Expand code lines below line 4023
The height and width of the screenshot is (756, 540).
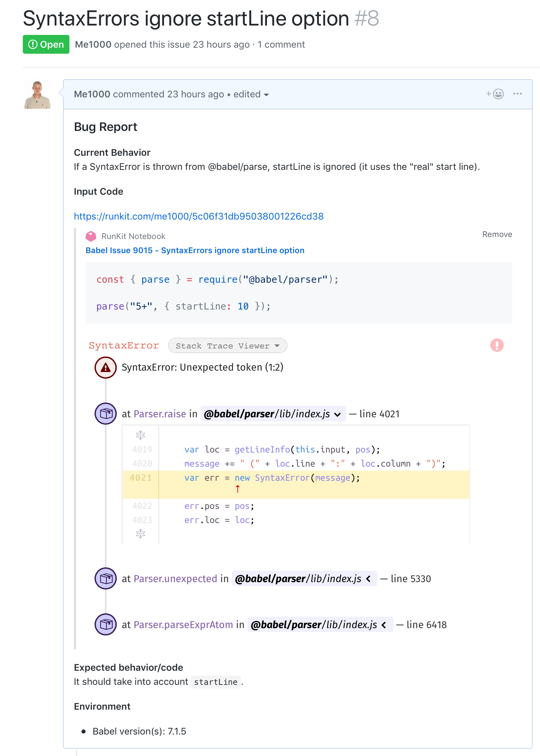point(141,533)
